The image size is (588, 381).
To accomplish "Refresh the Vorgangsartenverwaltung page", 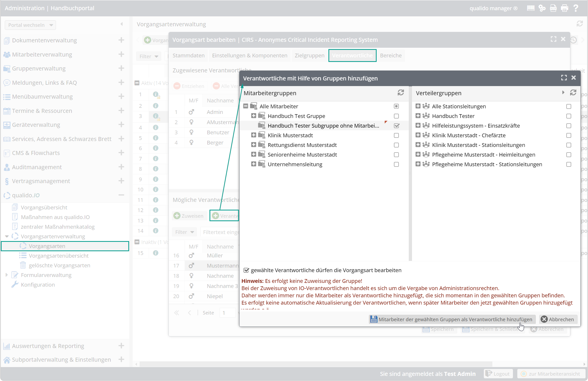I will [580, 24].
